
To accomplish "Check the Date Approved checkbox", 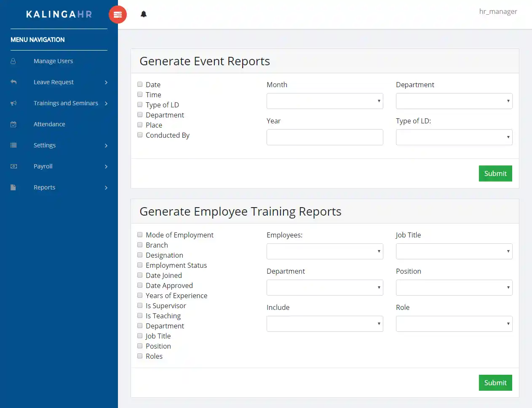I will (x=140, y=285).
